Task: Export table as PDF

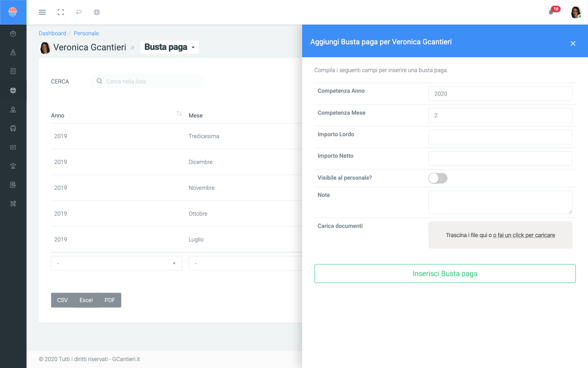Action: (x=110, y=300)
